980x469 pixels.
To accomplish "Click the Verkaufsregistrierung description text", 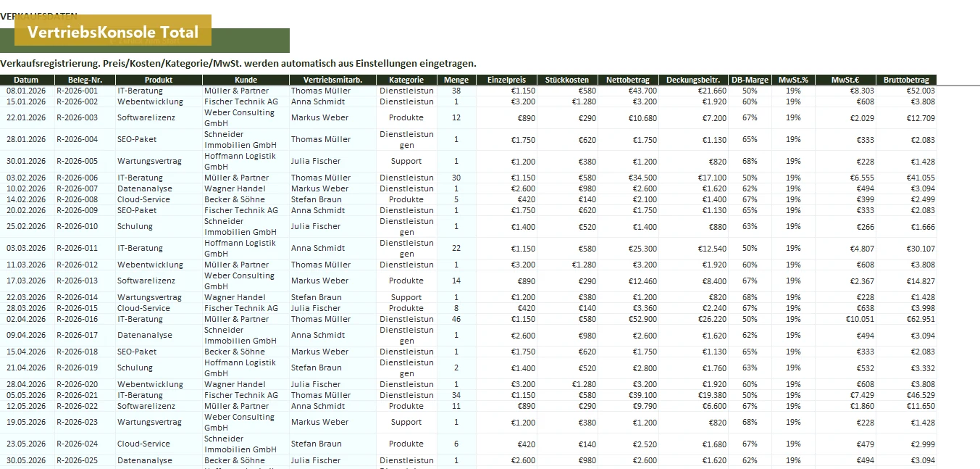I will pos(238,63).
